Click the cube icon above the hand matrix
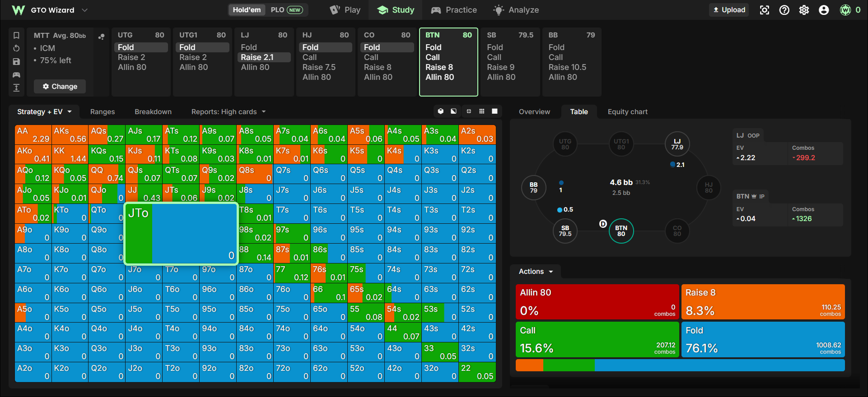Image resolution: width=868 pixels, height=397 pixels. tap(441, 111)
